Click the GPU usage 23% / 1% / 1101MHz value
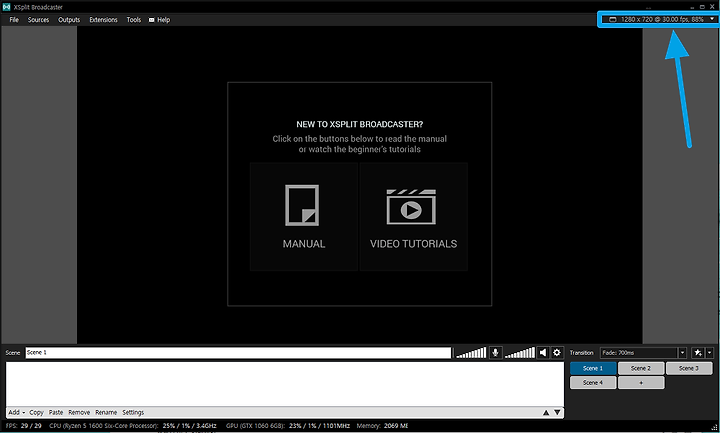The height and width of the screenshot is (433, 720). click(318, 426)
